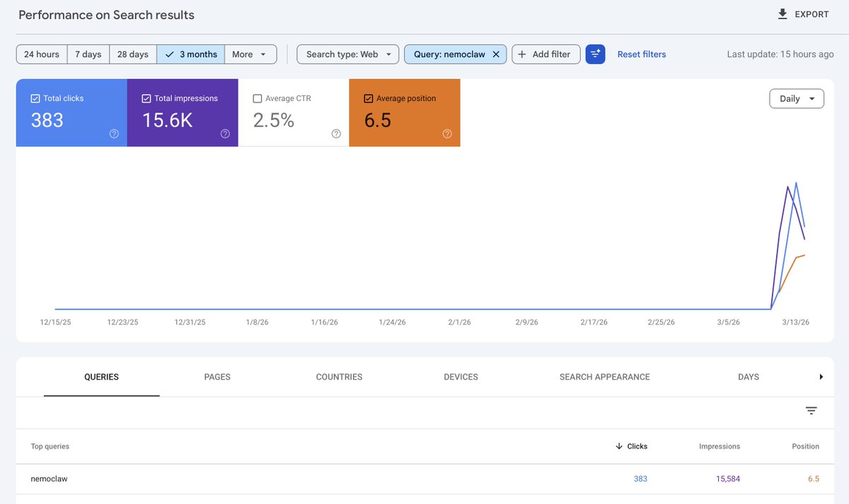The height and width of the screenshot is (504, 849).
Task: Edit the Query: nemoclaw filter
Action: [449, 54]
